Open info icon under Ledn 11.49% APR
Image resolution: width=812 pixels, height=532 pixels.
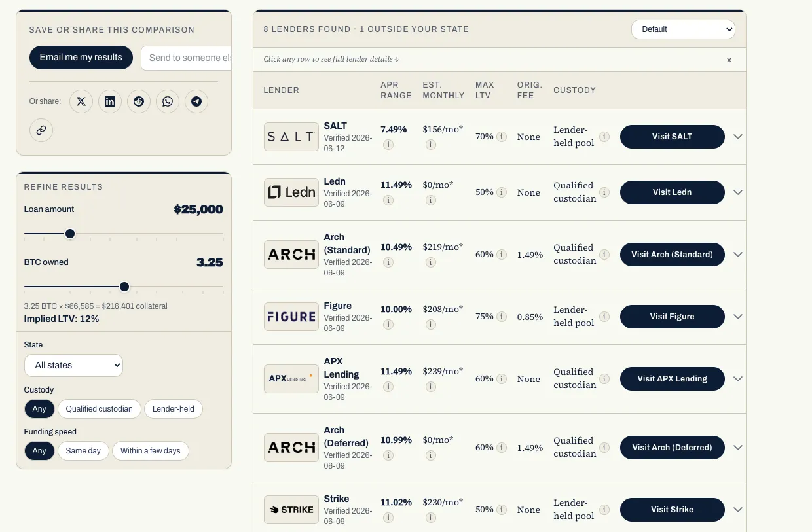pyautogui.click(x=388, y=200)
